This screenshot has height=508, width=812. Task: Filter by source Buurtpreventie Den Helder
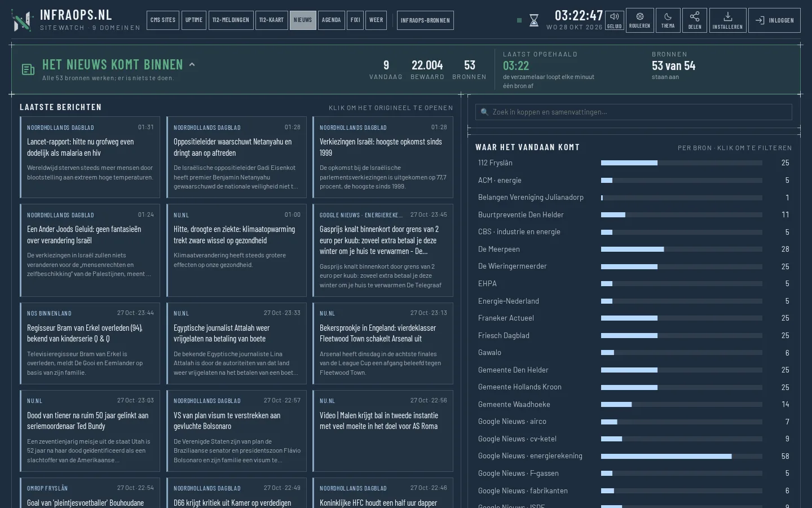[634, 215]
